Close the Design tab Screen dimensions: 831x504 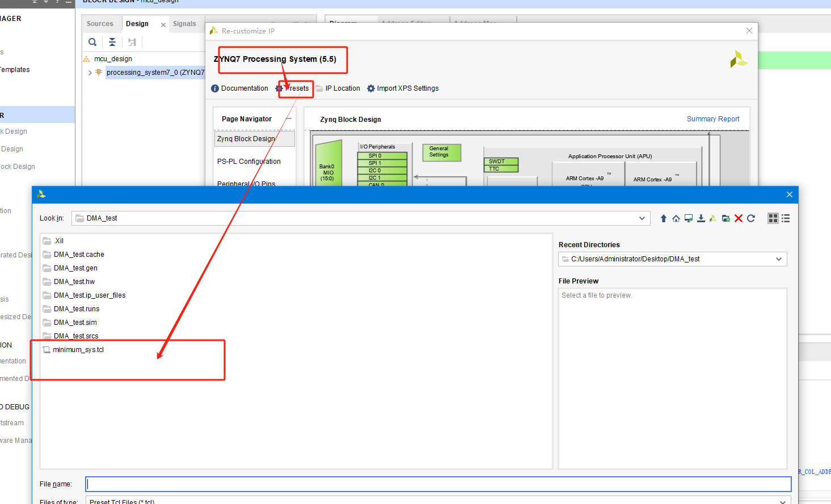pyautogui.click(x=163, y=25)
